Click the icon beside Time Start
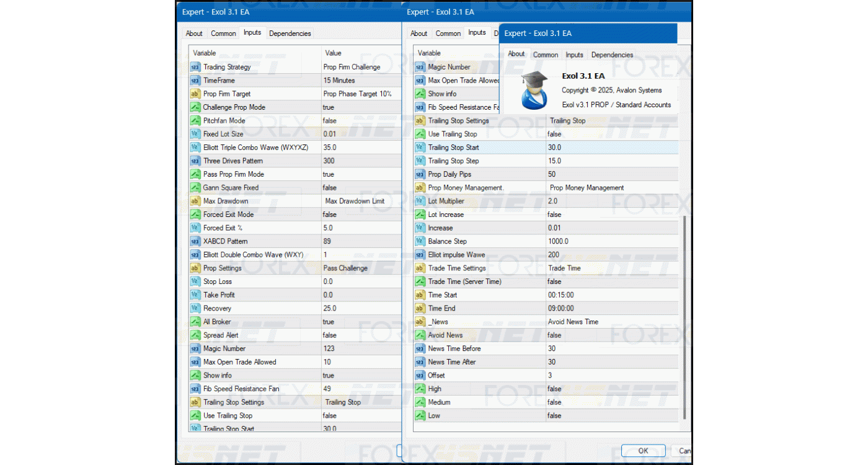 420,295
